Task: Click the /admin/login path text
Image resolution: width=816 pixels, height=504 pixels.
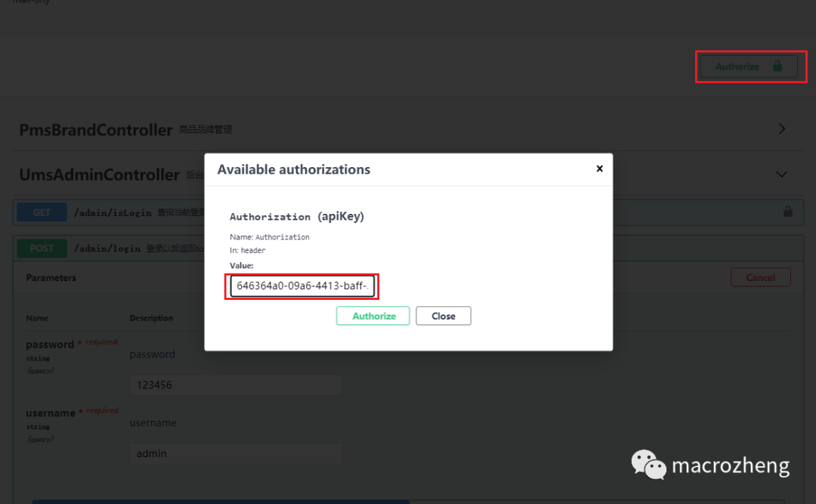Action: coord(107,248)
